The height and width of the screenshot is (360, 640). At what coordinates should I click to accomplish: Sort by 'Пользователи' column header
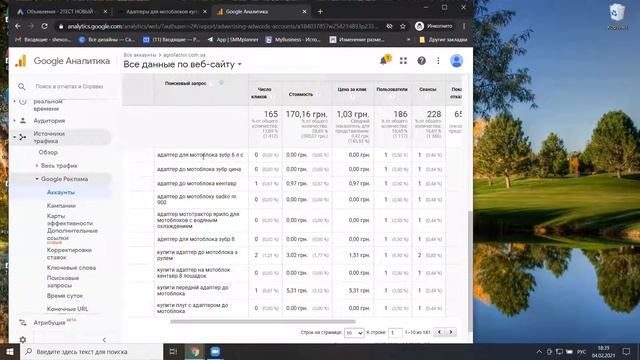pyautogui.click(x=392, y=89)
